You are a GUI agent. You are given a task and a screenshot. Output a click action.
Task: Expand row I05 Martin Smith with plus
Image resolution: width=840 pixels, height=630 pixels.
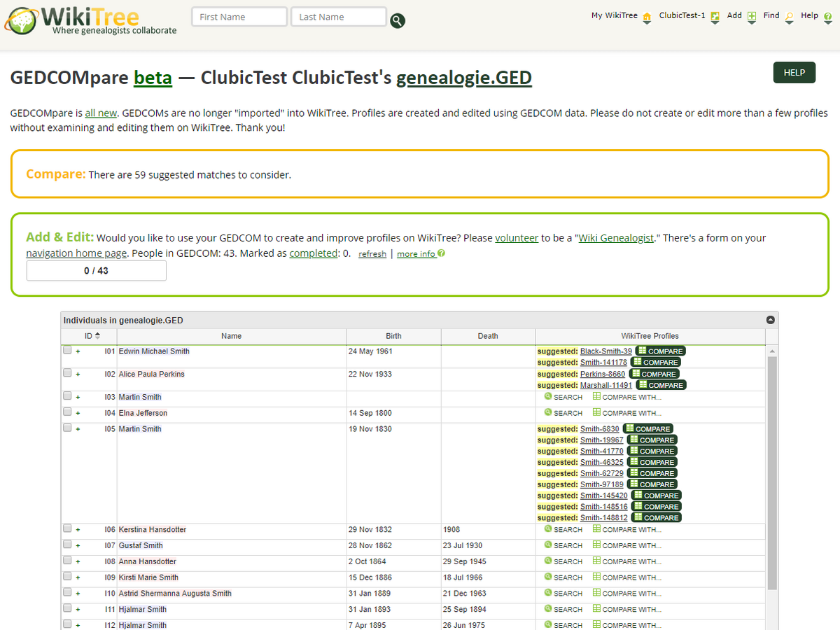click(x=78, y=429)
